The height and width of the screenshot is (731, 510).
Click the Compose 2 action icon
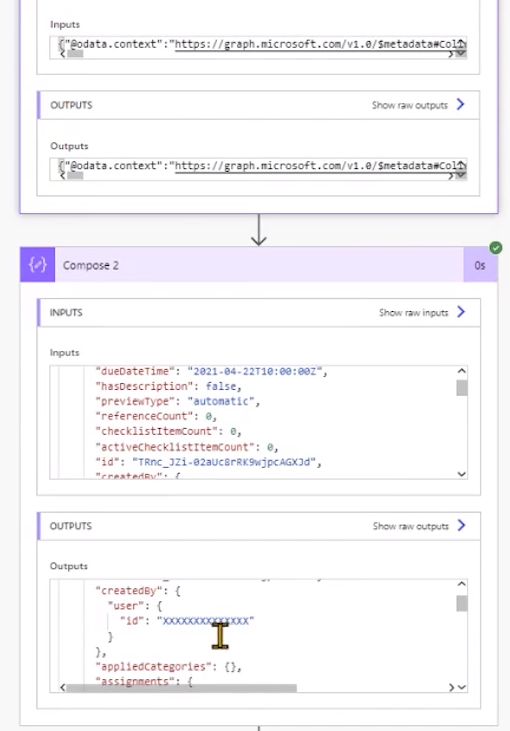click(x=37, y=265)
